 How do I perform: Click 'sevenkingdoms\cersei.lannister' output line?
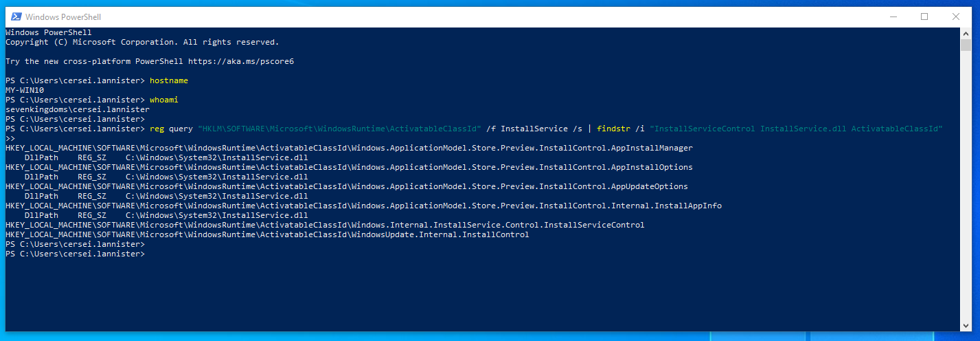coord(78,109)
